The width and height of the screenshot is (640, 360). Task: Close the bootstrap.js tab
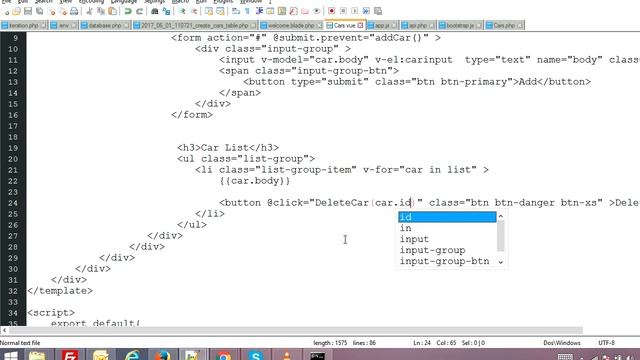point(478,25)
